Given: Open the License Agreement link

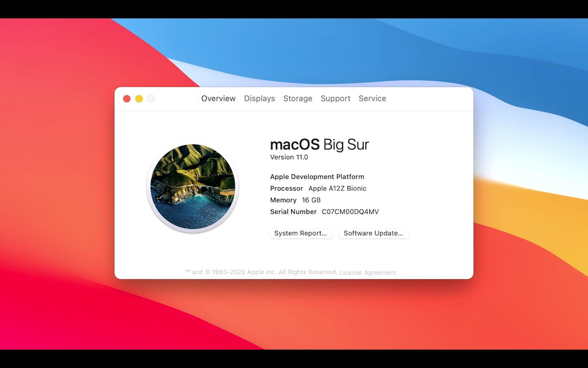Looking at the screenshot, I should [x=367, y=273].
